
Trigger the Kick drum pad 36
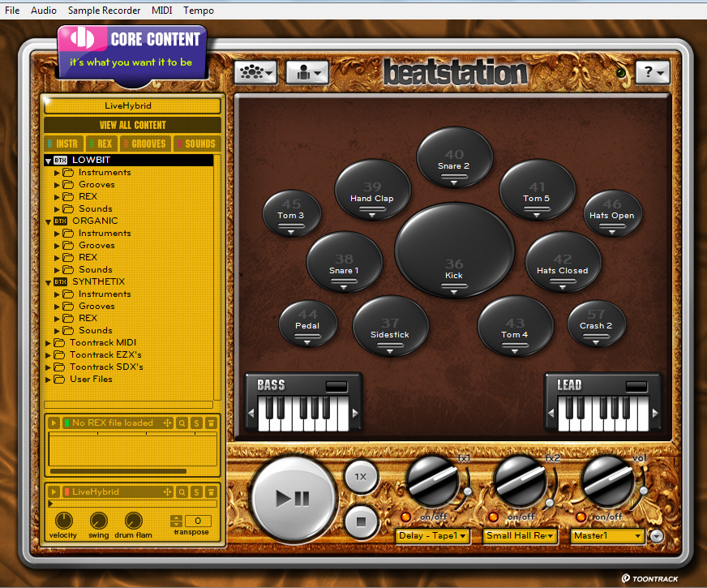tap(455, 251)
